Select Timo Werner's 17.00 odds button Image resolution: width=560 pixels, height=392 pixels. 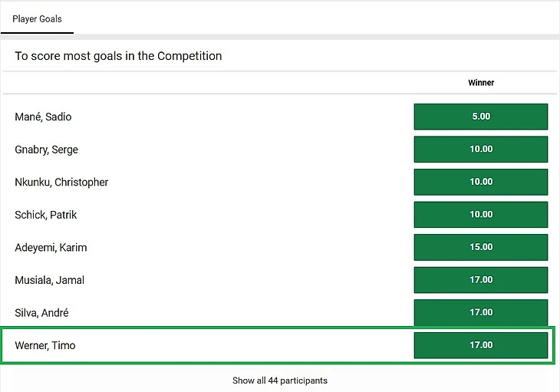[480, 345]
